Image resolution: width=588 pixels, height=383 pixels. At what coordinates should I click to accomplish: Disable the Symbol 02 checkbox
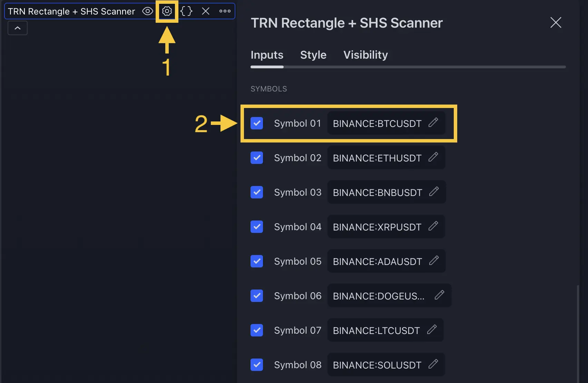click(x=257, y=158)
